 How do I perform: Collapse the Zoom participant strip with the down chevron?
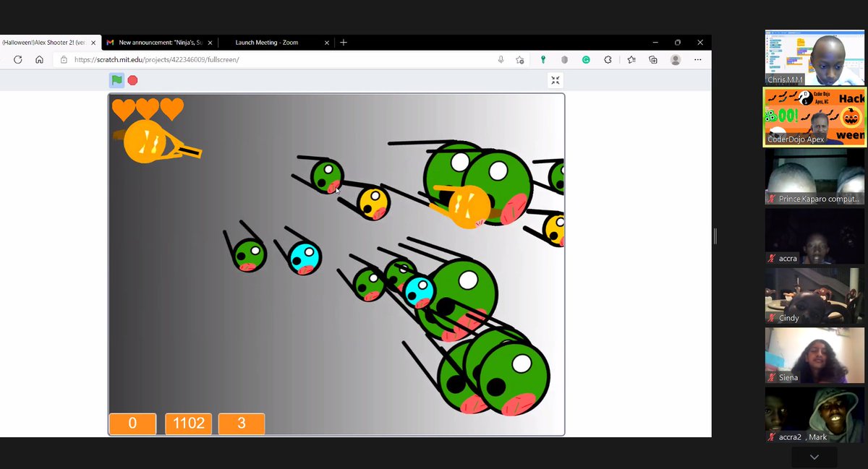point(814,457)
